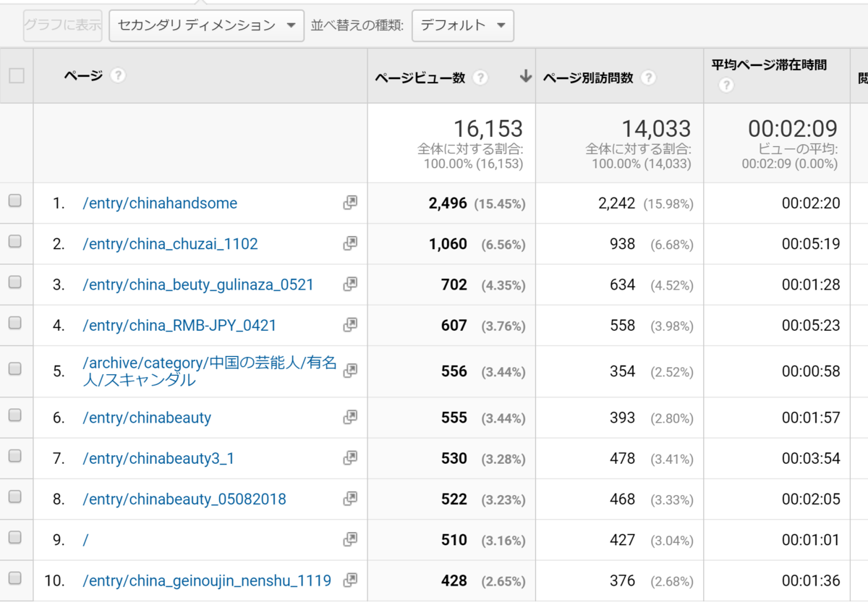This screenshot has width=868, height=608.
Task: Select the total unique pageviews 14,033
Action: click(656, 129)
